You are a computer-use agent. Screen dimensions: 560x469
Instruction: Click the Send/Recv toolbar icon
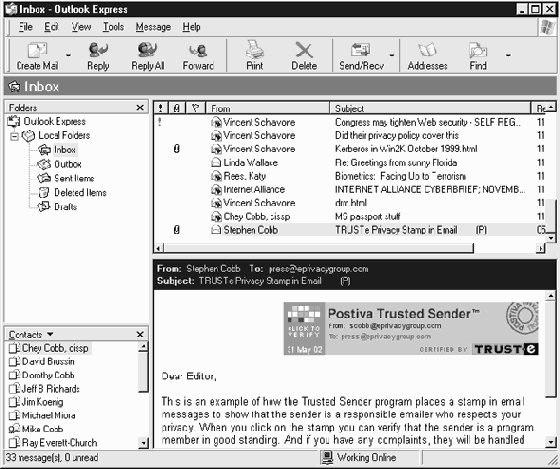[361, 56]
